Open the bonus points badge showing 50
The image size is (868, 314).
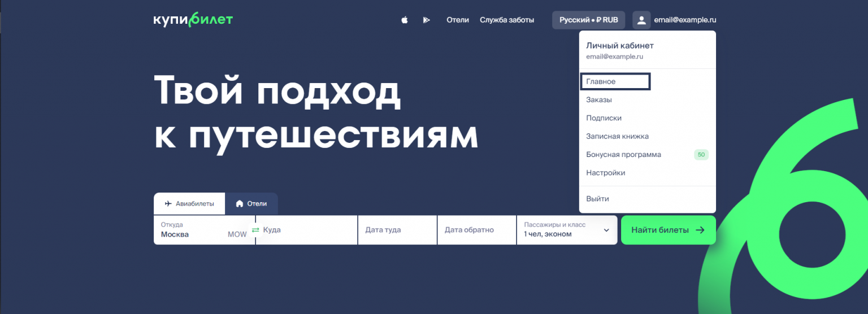pyautogui.click(x=701, y=155)
